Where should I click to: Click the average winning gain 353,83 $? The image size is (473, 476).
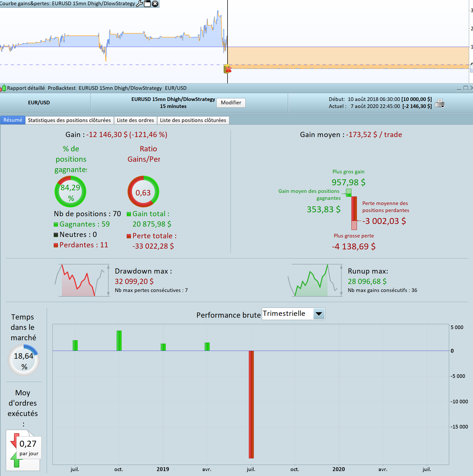pos(324,209)
